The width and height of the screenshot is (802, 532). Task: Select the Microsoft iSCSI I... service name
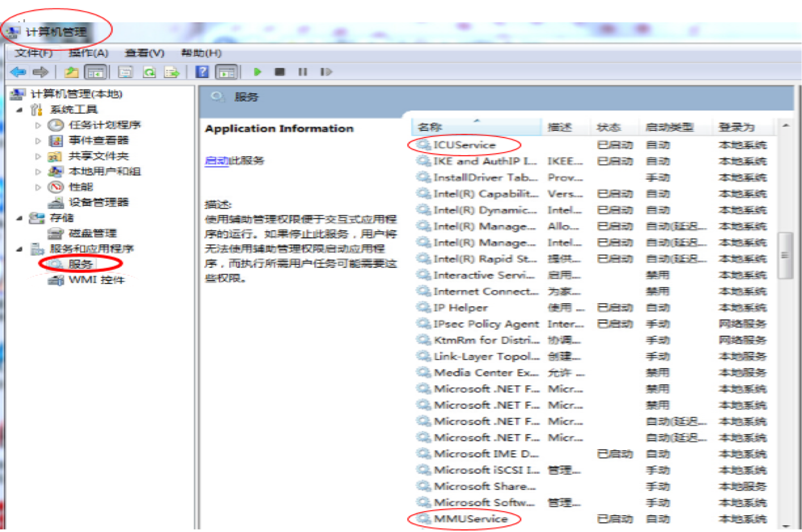pyautogui.click(x=487, y=470)
